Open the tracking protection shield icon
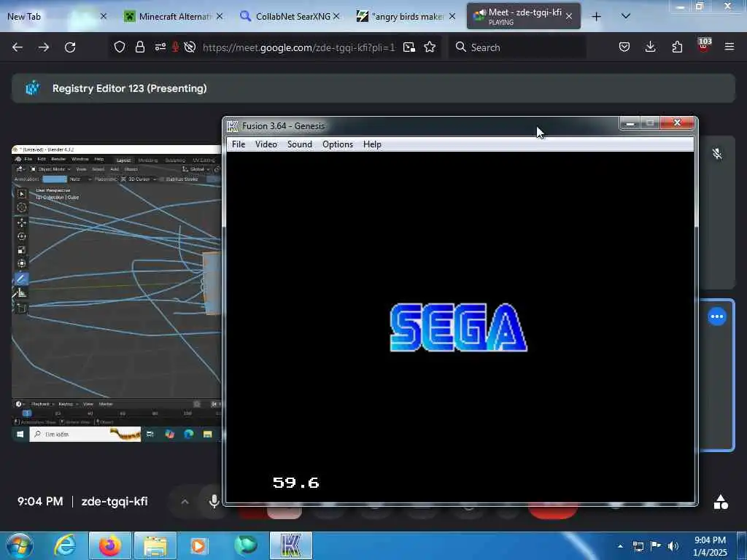This screenshot has width=747, height=560. (120, 47)
